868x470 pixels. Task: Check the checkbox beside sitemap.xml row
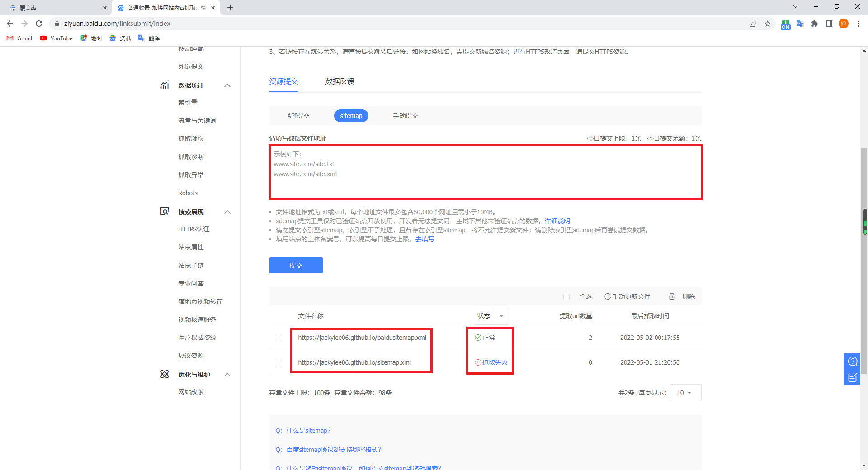coord(278,362)
